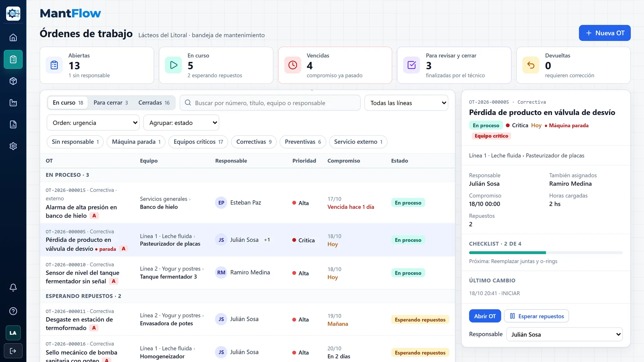Image resolution: width=644 pixels, height=362 pixels.
Task: Click the checklist progress bar
Action: (x=546, y=253)
